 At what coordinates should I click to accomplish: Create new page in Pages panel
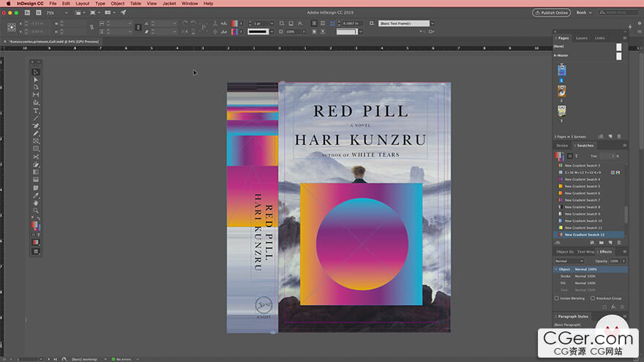coord(610,136)
